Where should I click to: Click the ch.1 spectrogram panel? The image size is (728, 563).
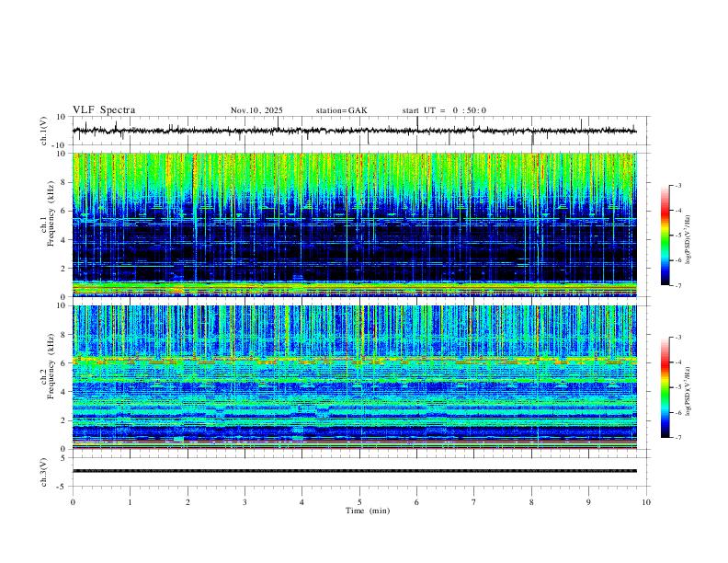(x=355, y=224)
